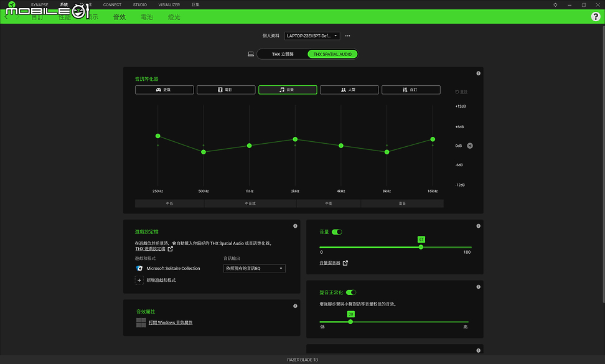This screenshot has height=364, width=605.
Task: Select the 音樂 equalizer preset
Action: coord(288,90)
